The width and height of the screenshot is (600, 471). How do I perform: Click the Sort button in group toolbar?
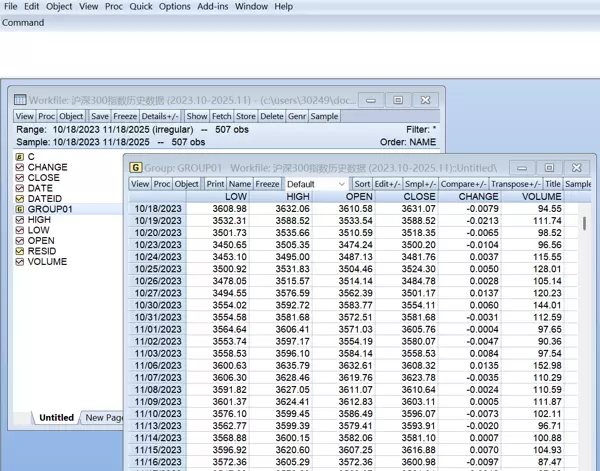362,184
